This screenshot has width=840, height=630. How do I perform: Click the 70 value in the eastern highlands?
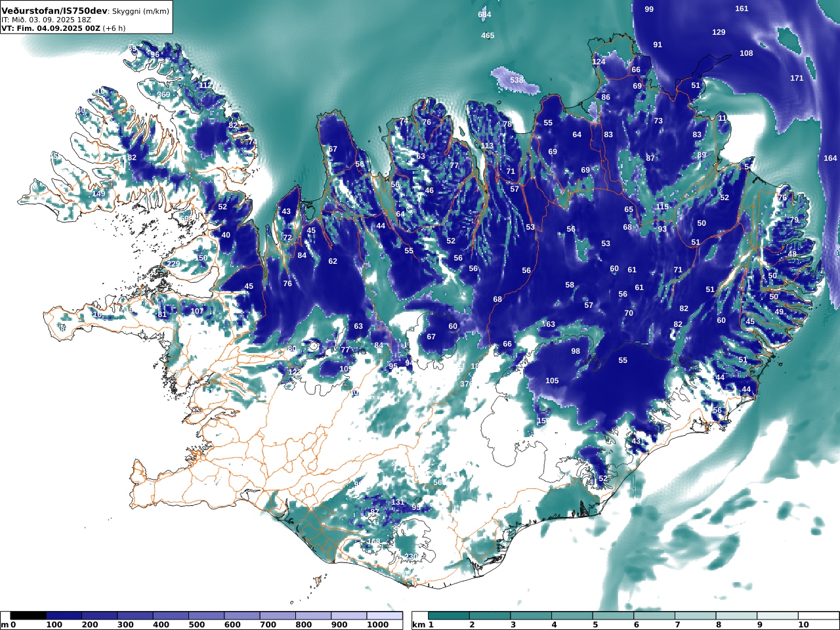tap(629, 313)
